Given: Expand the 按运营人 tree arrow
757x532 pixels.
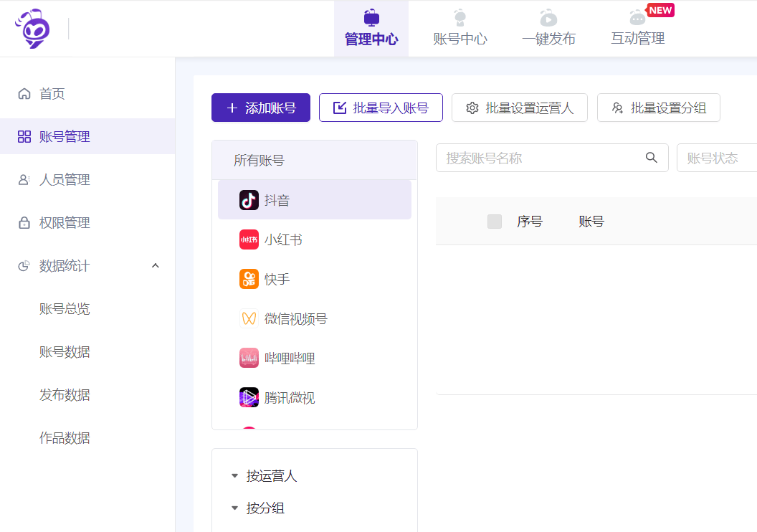Looking at the screenshot, I should coord(234,476).
